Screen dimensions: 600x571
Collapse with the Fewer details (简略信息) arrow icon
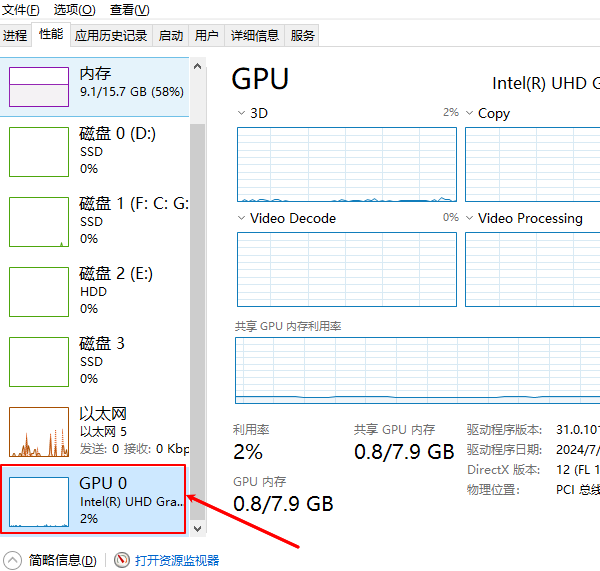pos(12,560)
